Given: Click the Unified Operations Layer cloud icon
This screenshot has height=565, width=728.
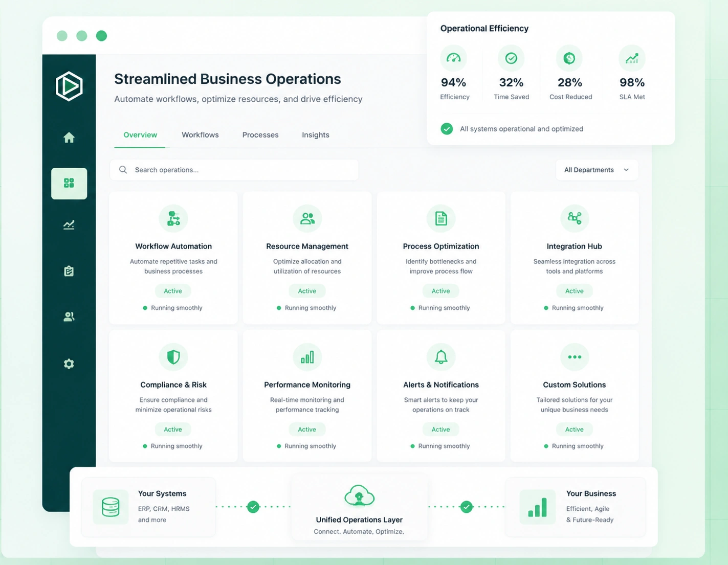Looking at the screenshot, I should [359, 495].
